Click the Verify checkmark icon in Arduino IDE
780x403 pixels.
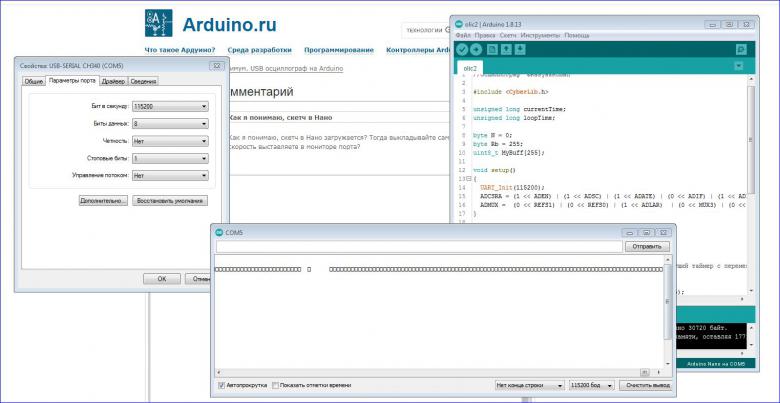[x=462, y=49]
